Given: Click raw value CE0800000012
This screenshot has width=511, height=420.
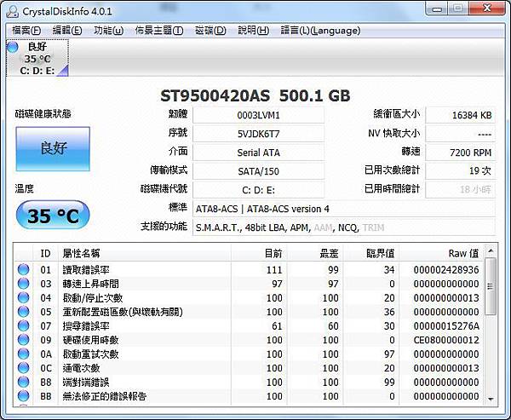Looking at the screenshot, I should point(446,340).
